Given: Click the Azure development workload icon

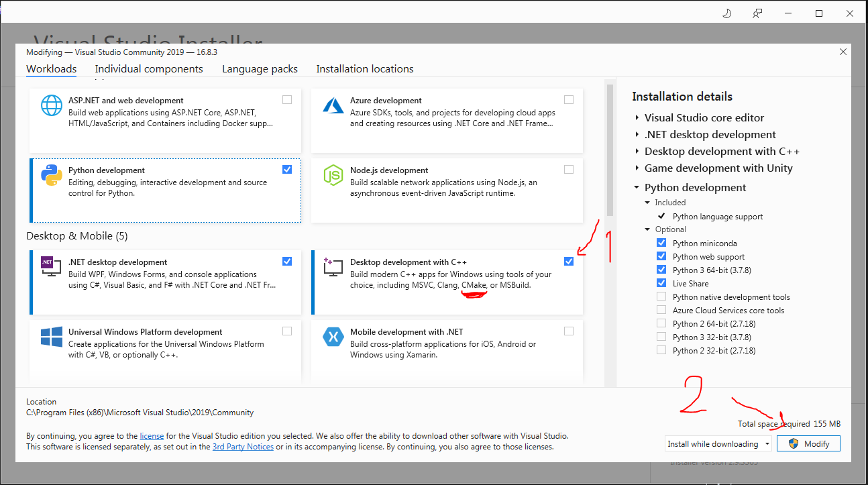Looking at the screenshot, I should point(333,105).
